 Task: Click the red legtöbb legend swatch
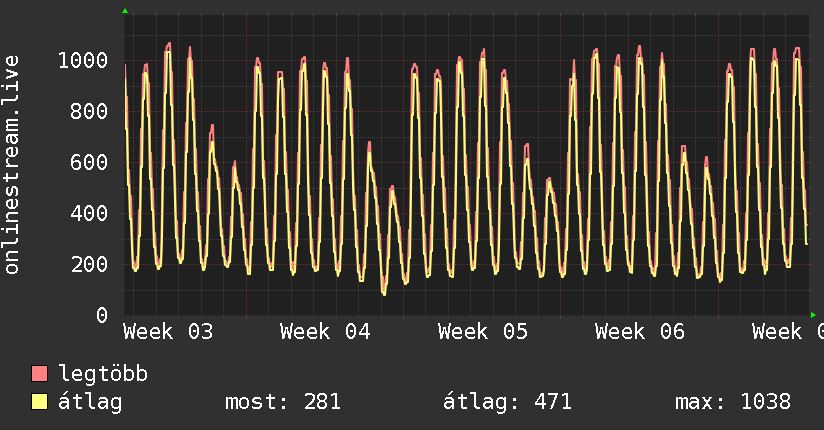click(x=40, y=375)
